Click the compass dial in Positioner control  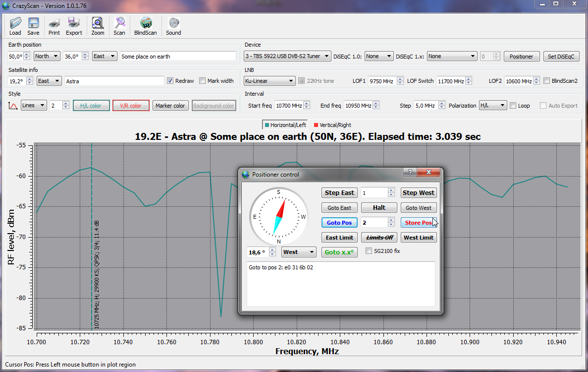click(278, 217)
